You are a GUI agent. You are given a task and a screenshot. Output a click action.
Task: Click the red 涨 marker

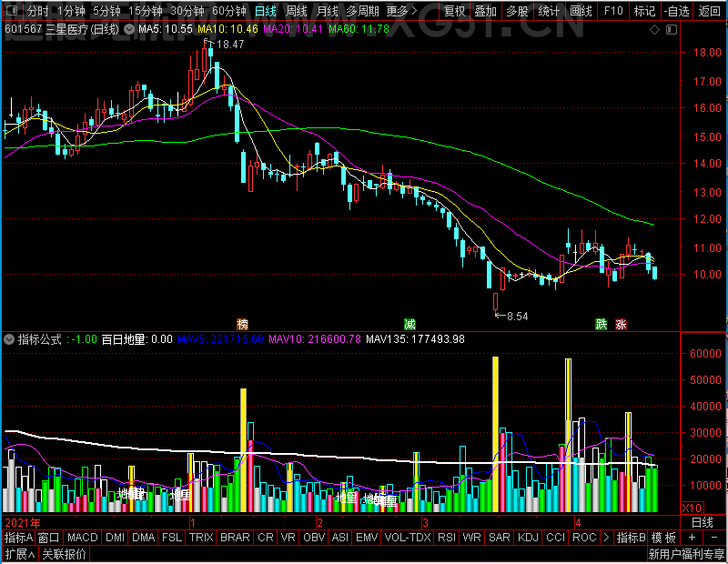point(622,324)
